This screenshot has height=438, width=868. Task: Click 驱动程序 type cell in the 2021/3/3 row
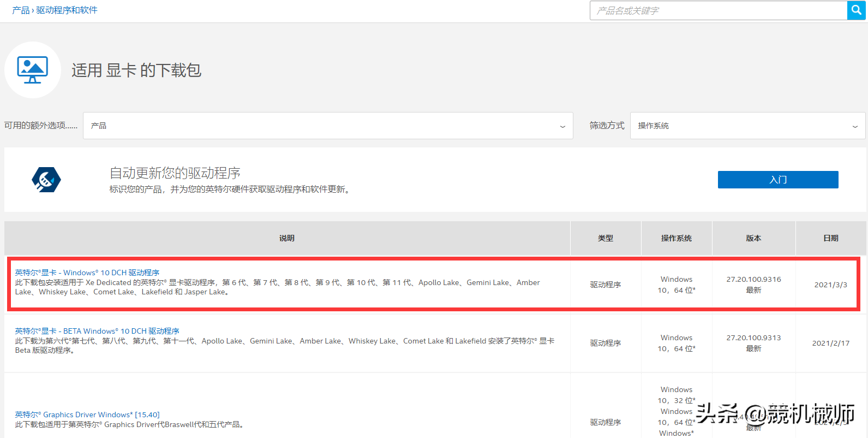[606, 285]
